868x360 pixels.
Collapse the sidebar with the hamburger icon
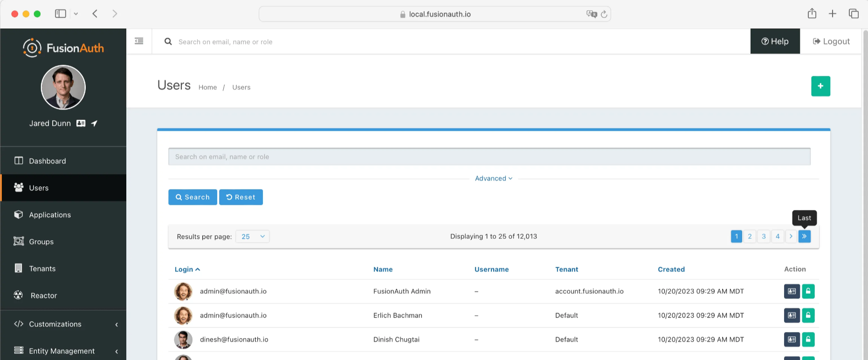pos(139,41)
